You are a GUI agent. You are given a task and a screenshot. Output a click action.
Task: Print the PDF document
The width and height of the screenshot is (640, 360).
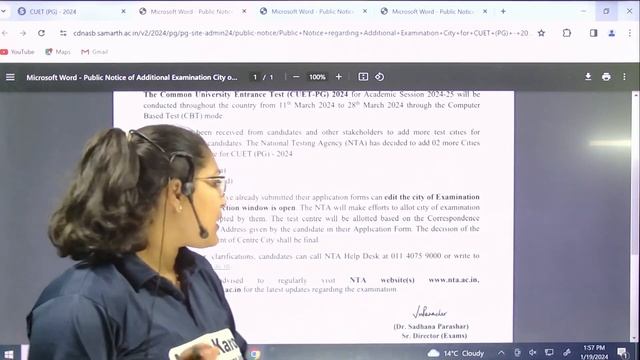[x=606, y=77]
